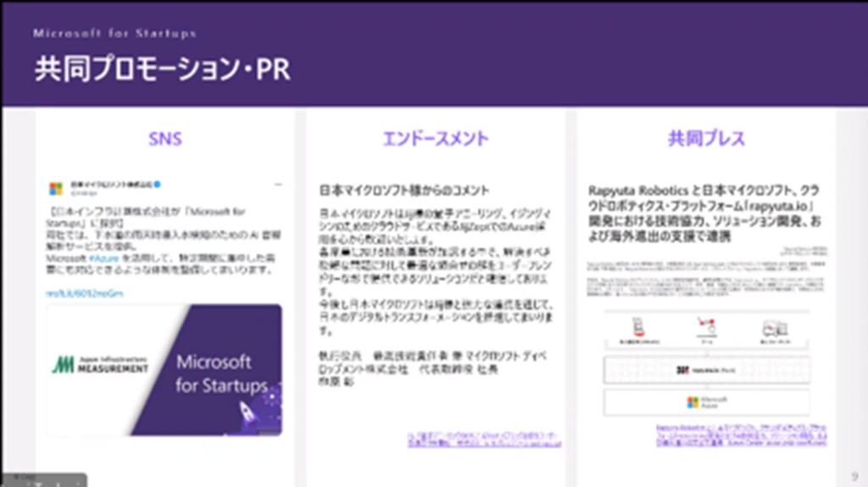This screenshot has width=868, height=487.
Task: Click the Microsoft Azure logo box in the diagram
Action: tap(706, 402)
